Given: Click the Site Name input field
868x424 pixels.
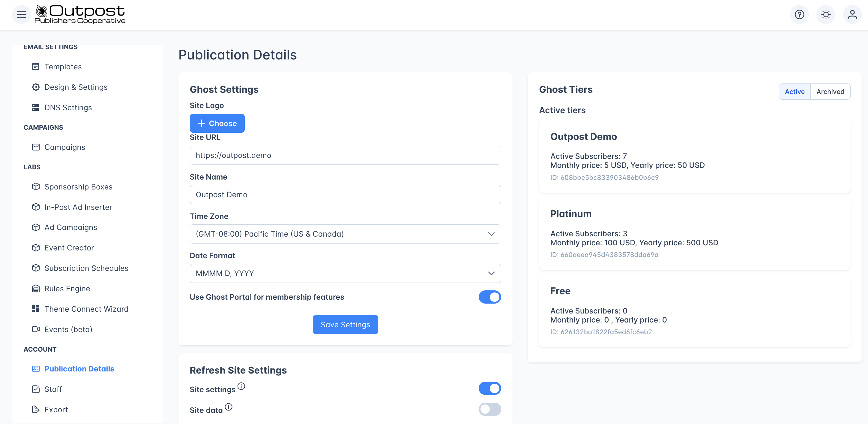Looking at the screenshot, I should [x=346, y=195].
